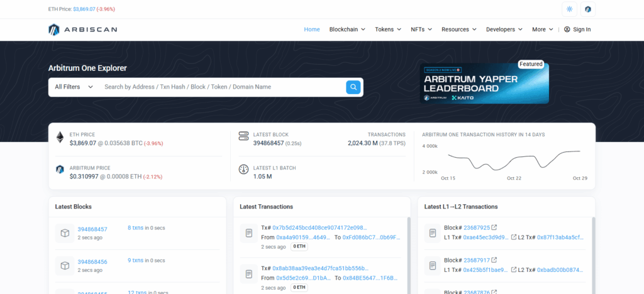Click the document icon for Block# 23687925
The height and width of the screenshot is (294, 644).
pos(433,233)
